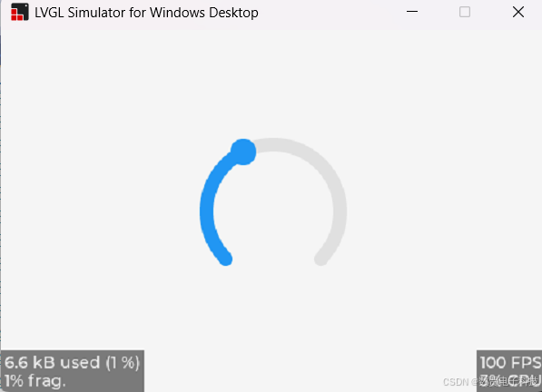Maximize the LVGL Simulator window

[x=465, y=12]
